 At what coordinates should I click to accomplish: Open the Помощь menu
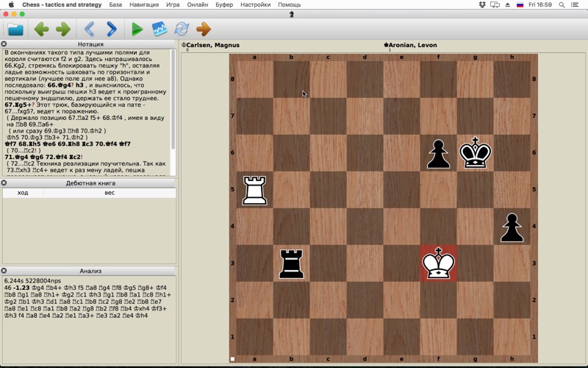click(x=289, y=4)
